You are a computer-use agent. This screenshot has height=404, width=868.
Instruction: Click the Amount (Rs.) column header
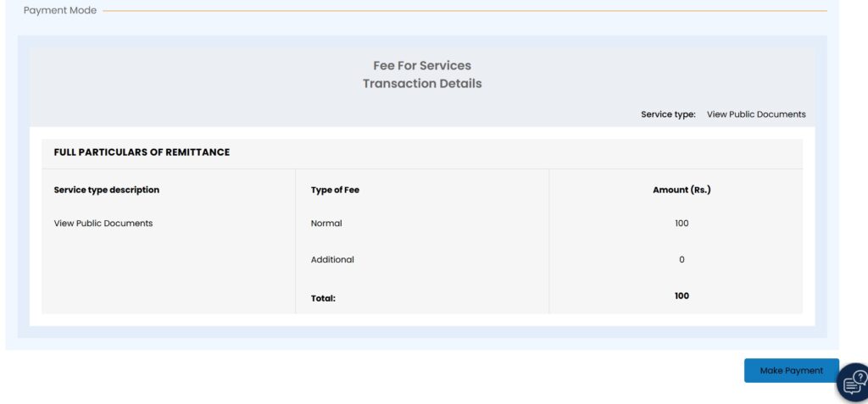click(x=682, y=190)
